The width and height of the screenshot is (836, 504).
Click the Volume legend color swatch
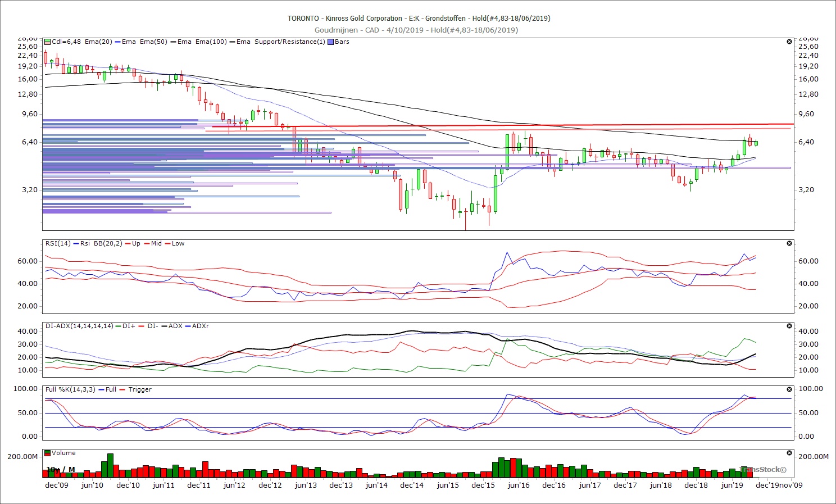pyautogui.click(x=48, y=453)
